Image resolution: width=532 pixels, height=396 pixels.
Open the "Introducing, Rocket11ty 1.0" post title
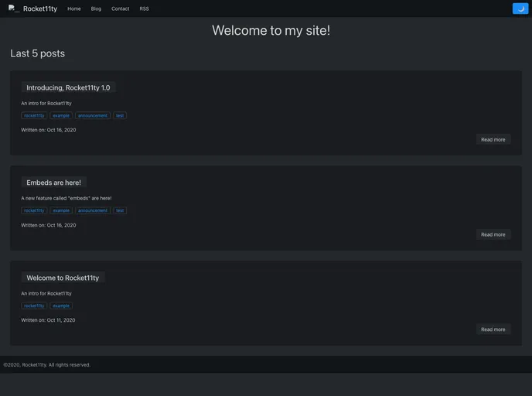tap(68, 87)
